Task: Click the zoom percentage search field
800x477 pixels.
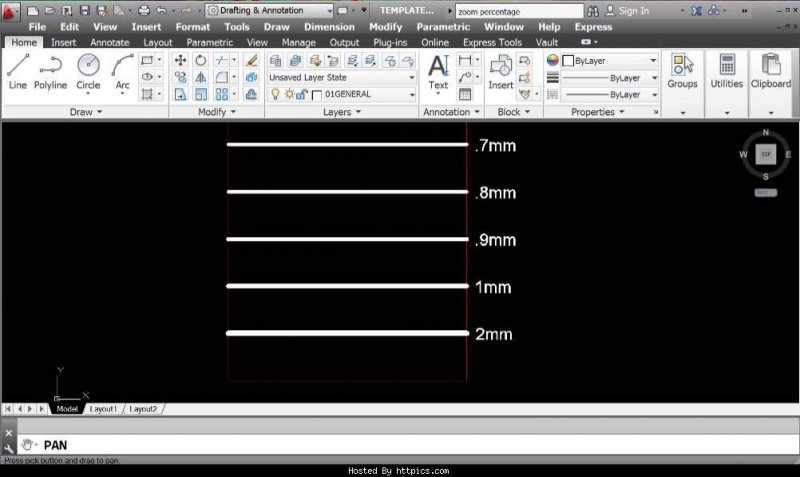Action: (x=519, y=11)
